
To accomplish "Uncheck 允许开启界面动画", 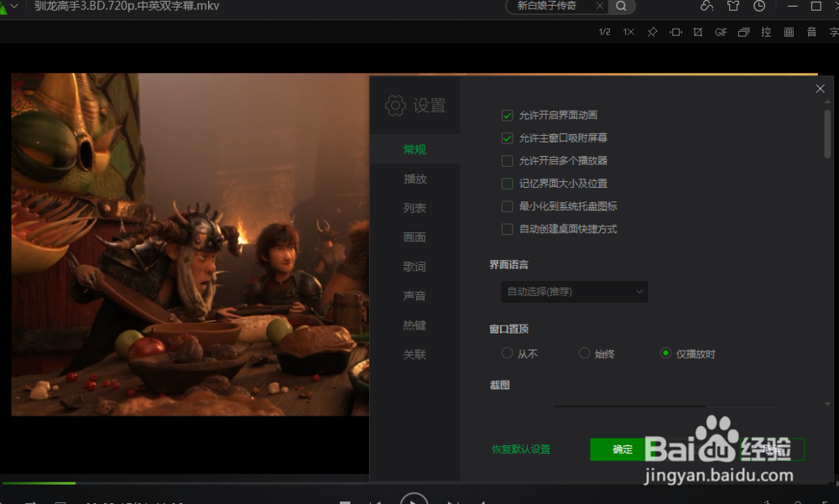I will pyautogui.click(x=508, y=115).
